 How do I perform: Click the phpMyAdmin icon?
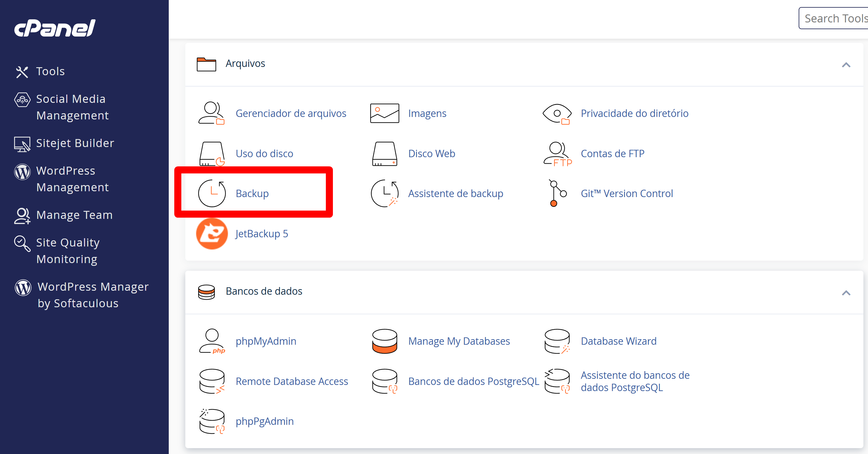pyautogui.click(x=212, y=341)
